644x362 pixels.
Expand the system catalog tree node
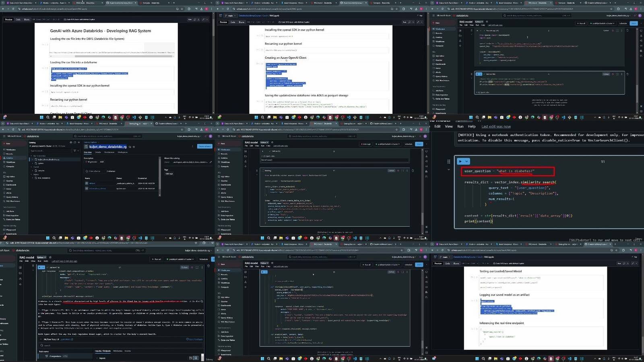pos(33,163)
